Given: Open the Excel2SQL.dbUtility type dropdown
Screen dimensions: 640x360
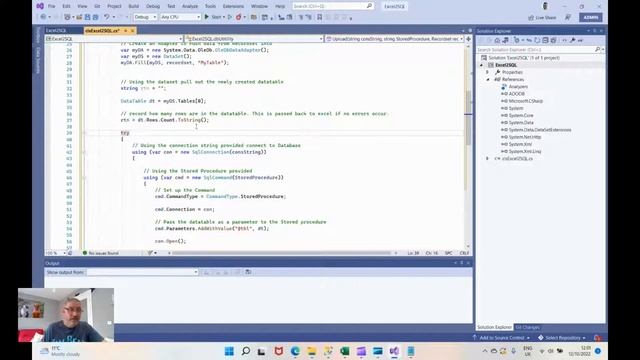Looking at the screenshot, I should pos(254,39).
